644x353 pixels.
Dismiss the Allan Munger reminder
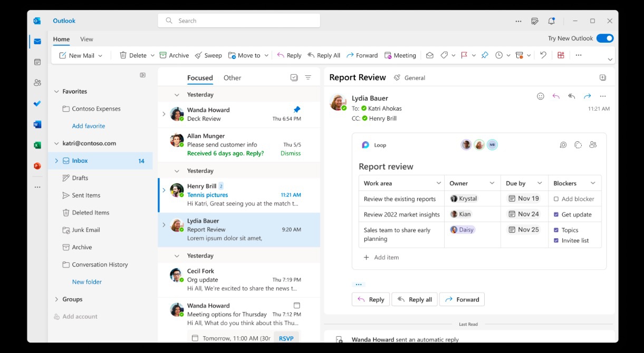291,153
